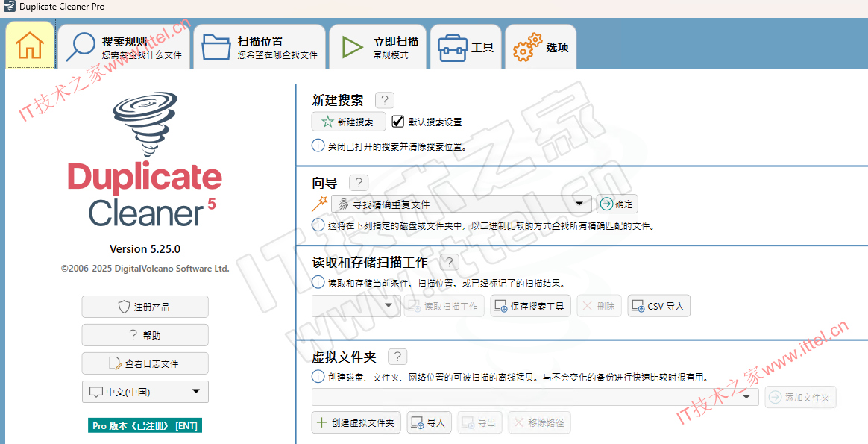868x444 pixels.
Task: Click the DigitalVolcano Software Ltd. copyright text
Action: (x=145, y=269)
